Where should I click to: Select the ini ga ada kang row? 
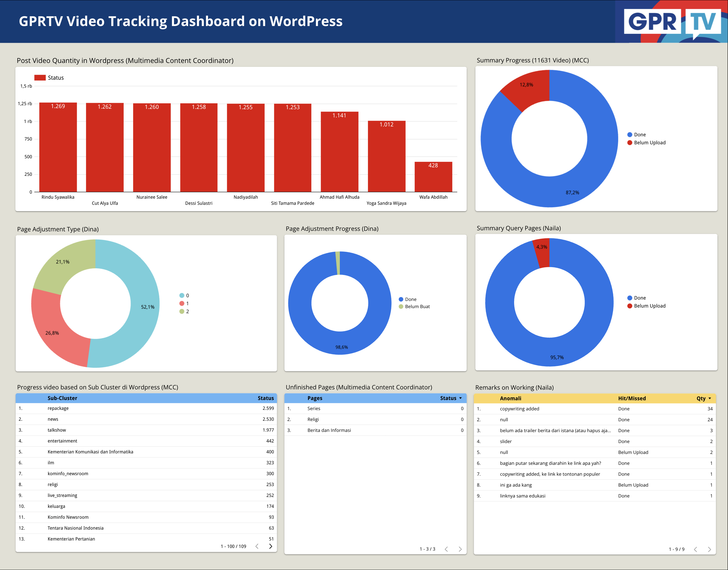coord(595,485)
